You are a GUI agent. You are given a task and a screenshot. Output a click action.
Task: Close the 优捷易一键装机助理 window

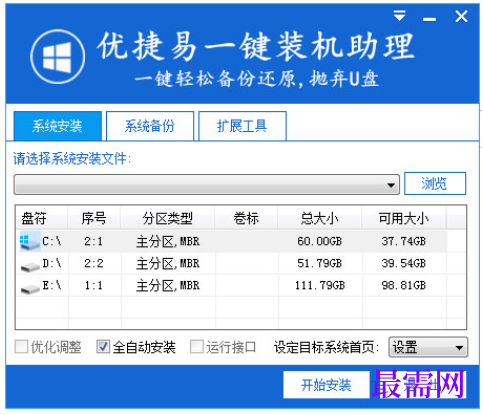coord(461,16)
